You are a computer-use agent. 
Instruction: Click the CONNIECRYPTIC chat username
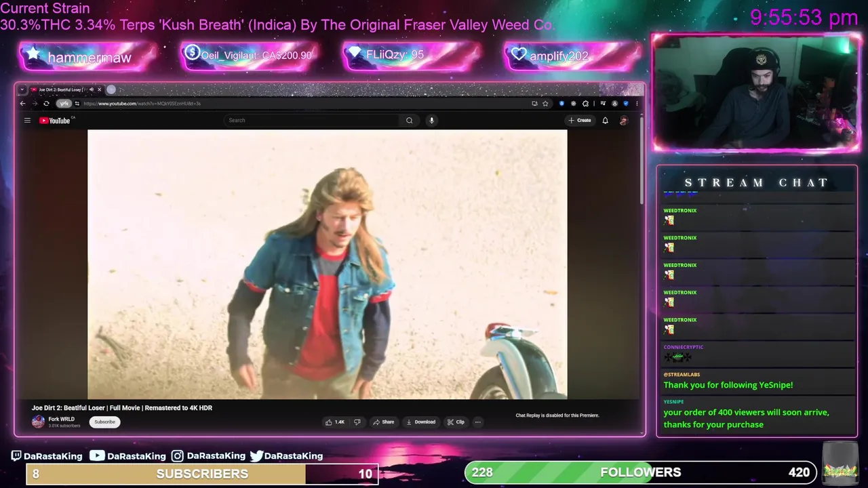683,347
